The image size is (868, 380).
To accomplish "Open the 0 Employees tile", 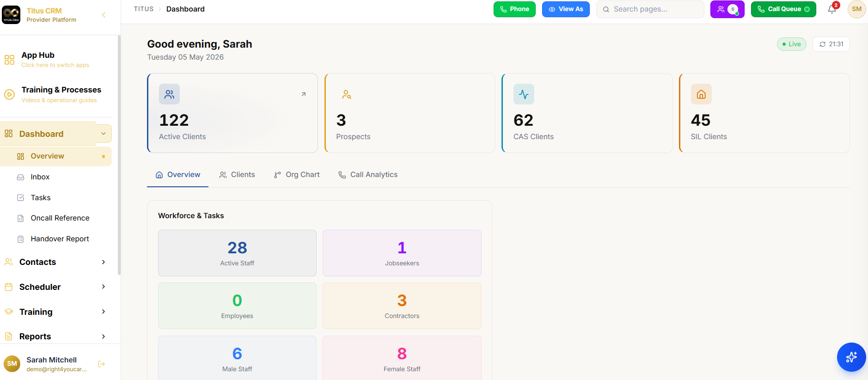I will pyautogui.click(x=237, y=306).
